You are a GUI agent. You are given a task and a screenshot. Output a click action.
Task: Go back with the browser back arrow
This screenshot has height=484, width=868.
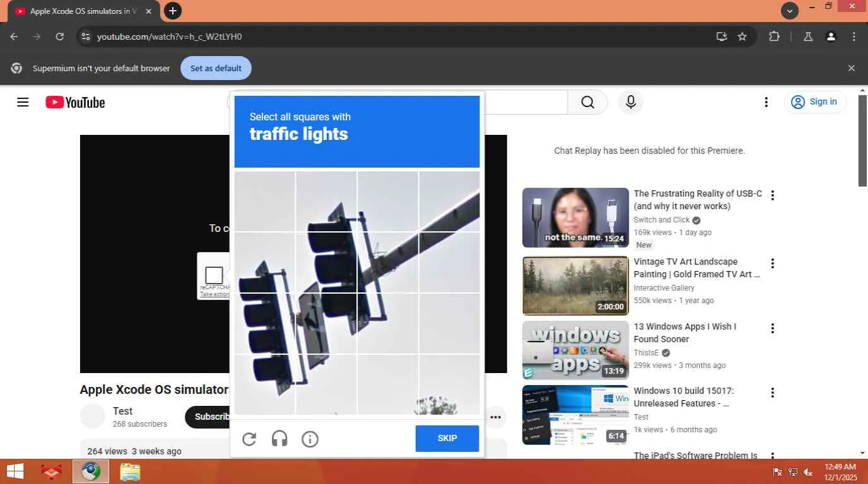pyautogui.click(x=14, y=37)
